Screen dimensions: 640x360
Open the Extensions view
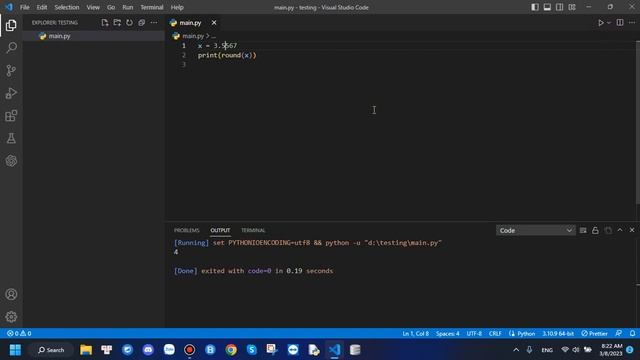coord(11,116)
